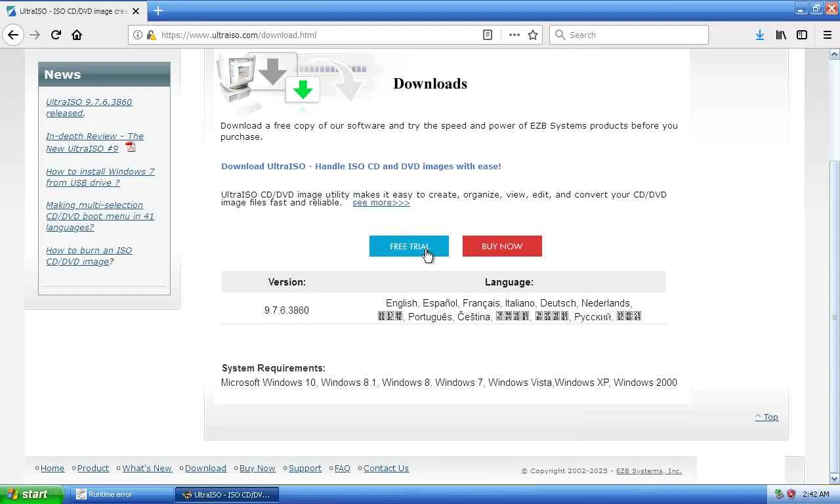Click the address bar URL
This screenshot has width=840, height=504.
pos(238,35)
